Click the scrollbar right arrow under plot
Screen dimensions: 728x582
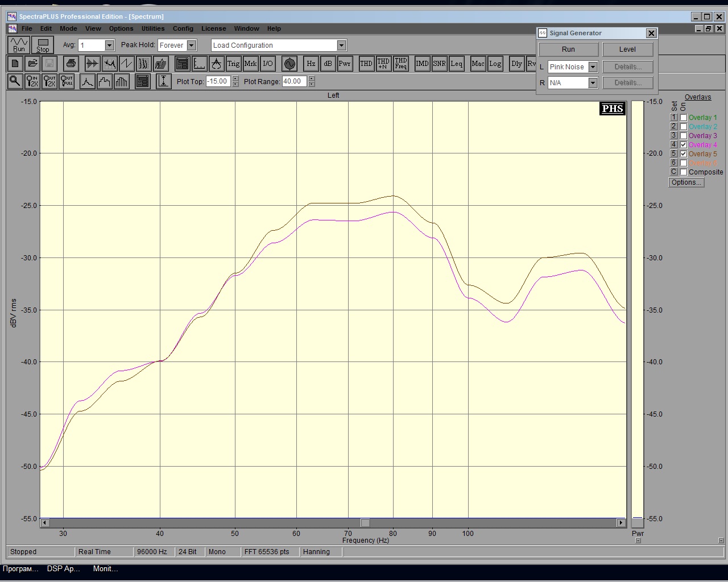pyautogui.click(x=621, y=523)
